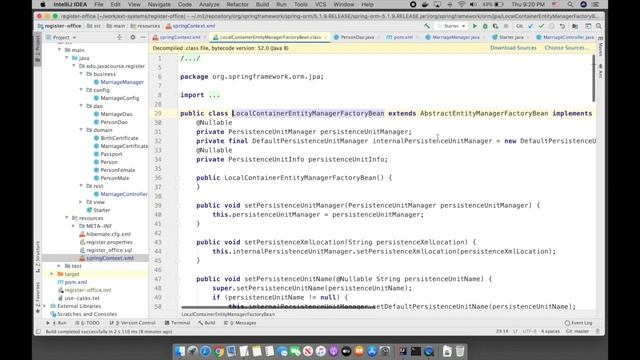Screen dimensions: 640x360
Task: Click the editor vertical scrollbar
Action: (x=593, y=78)
